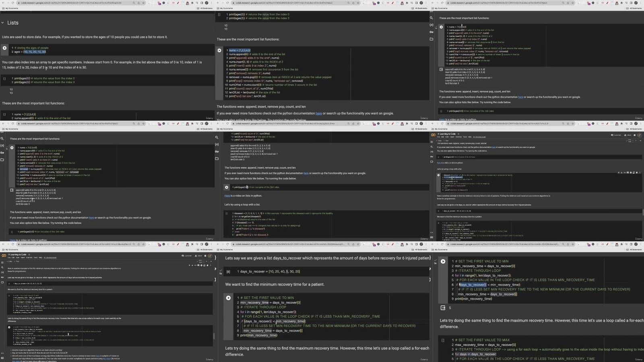Open the secrets key sidebar icon in middle-center frame
Image resolution: width=644 pixels, height=362 pixels.
(217, 151)
